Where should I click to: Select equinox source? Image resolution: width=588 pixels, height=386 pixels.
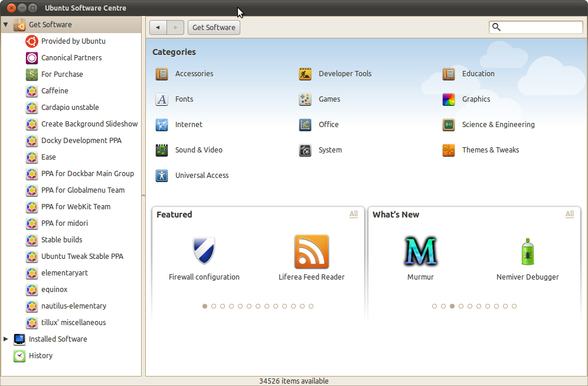pos(71,289)
